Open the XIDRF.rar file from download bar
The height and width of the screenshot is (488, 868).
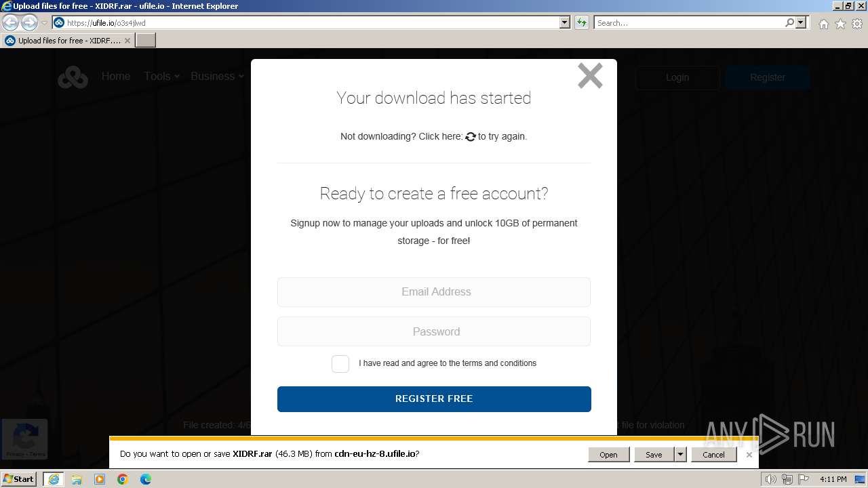click(608, 455)
